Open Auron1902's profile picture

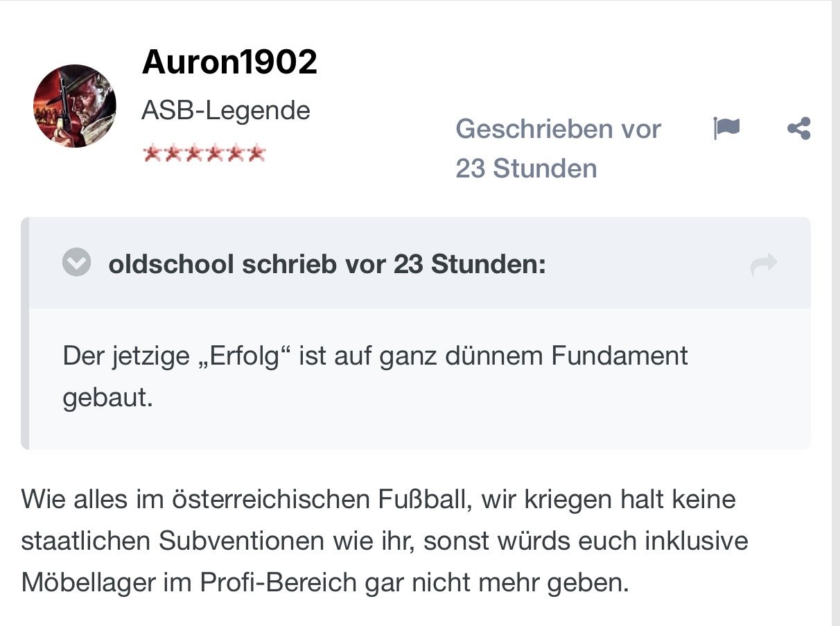pos(75,106)
